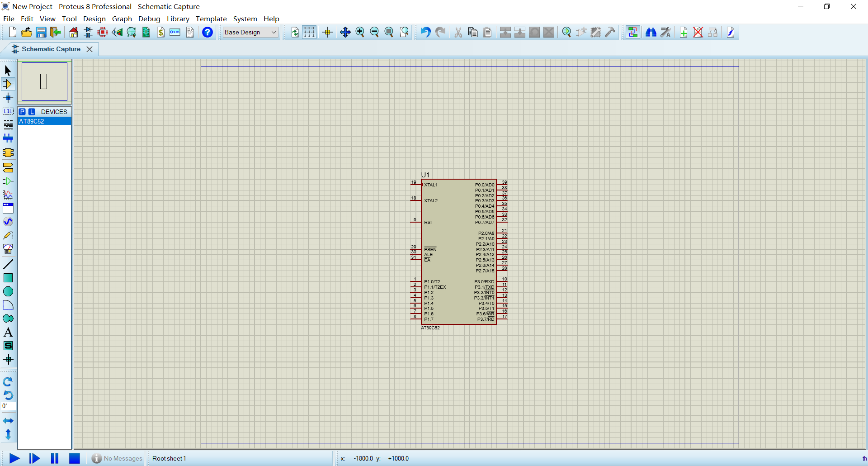Open the No Messages log indicator
The height and width of the screenshot is (466, 868).
coord(117,458)
